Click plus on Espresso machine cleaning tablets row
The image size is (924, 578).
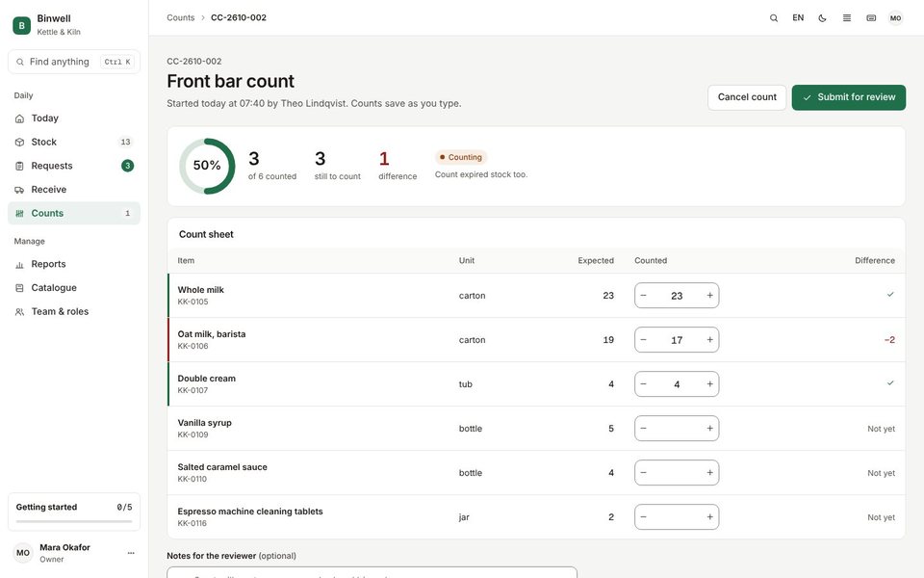[x=709, y=517]
